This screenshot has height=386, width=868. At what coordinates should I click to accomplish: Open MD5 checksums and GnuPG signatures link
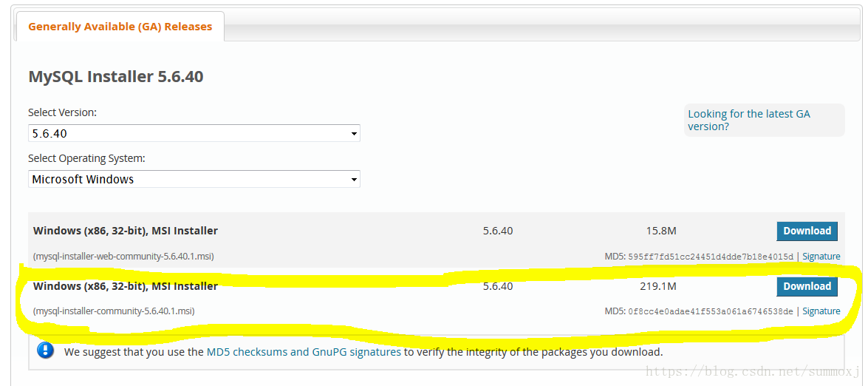pyautogui.click(x=304, y=352)
